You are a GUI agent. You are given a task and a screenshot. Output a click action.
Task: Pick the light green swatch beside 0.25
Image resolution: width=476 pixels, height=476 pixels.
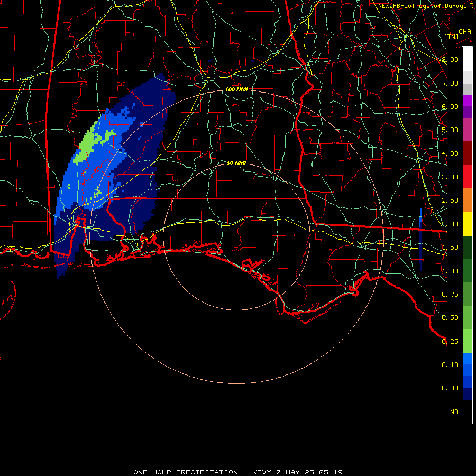click(x=467, y=341)
